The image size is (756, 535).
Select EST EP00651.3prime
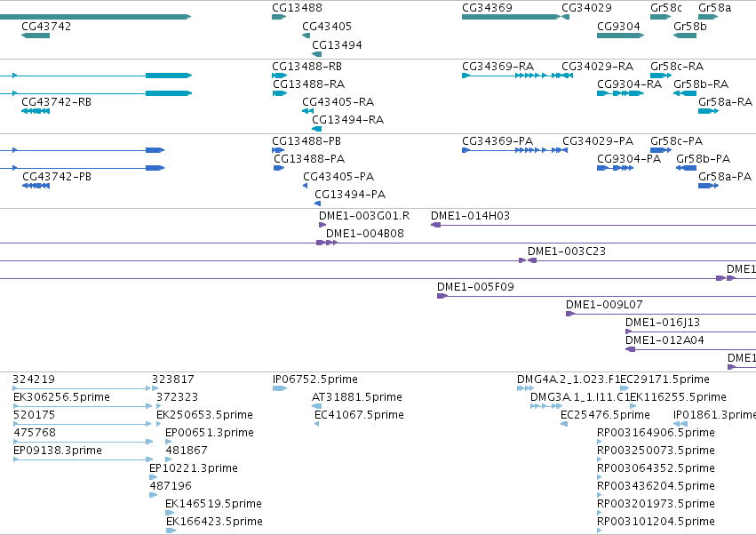[x=210, y=433]
